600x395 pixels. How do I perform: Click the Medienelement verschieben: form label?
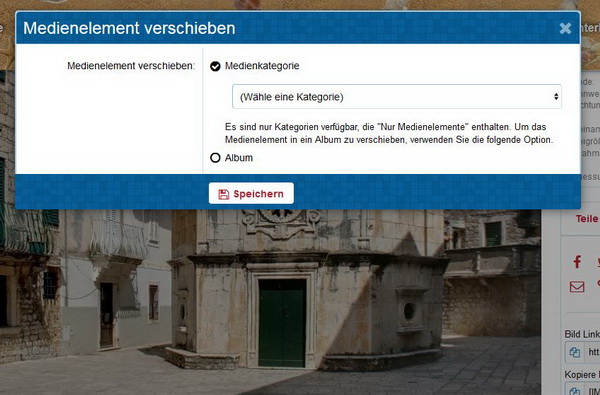[131, 66]
